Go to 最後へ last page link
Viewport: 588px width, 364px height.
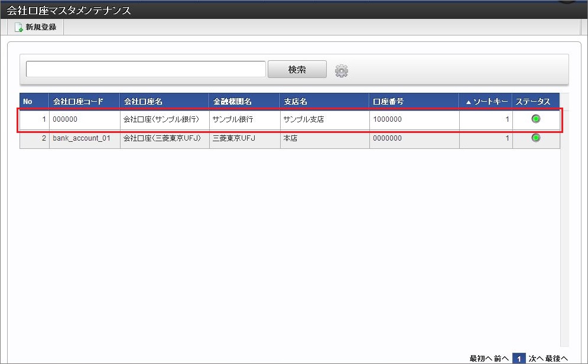557,359
